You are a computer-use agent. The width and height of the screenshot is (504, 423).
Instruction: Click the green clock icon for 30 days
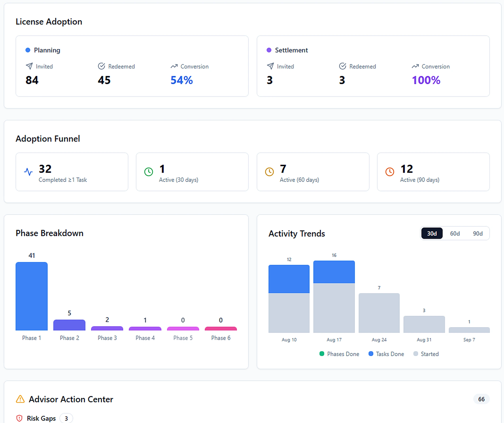[149, 172]
